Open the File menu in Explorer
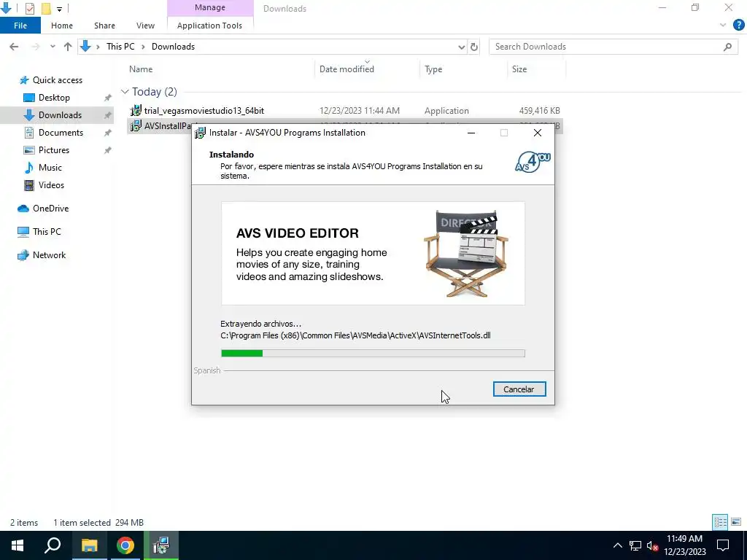The height and width of the screenshot is (560, 747). [20, 26]
